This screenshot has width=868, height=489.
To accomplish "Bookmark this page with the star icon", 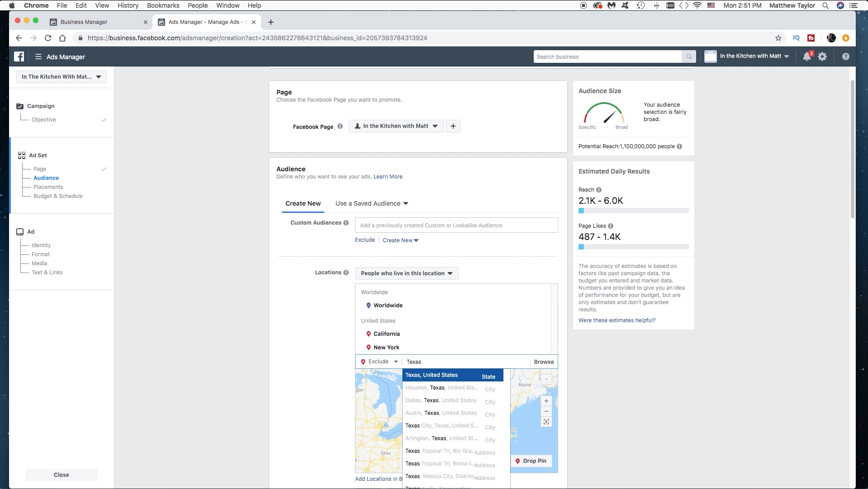I will pyautogui.click(x=778, y=38).
